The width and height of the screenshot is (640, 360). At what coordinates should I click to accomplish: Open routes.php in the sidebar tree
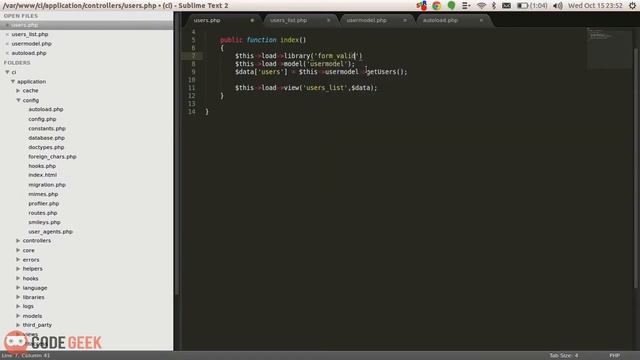(43, 213)
